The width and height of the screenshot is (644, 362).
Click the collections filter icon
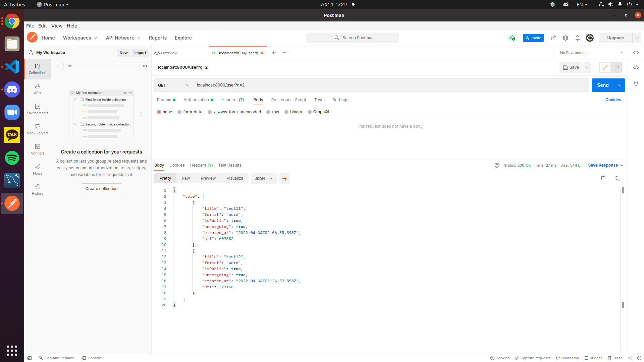(70, 66)
